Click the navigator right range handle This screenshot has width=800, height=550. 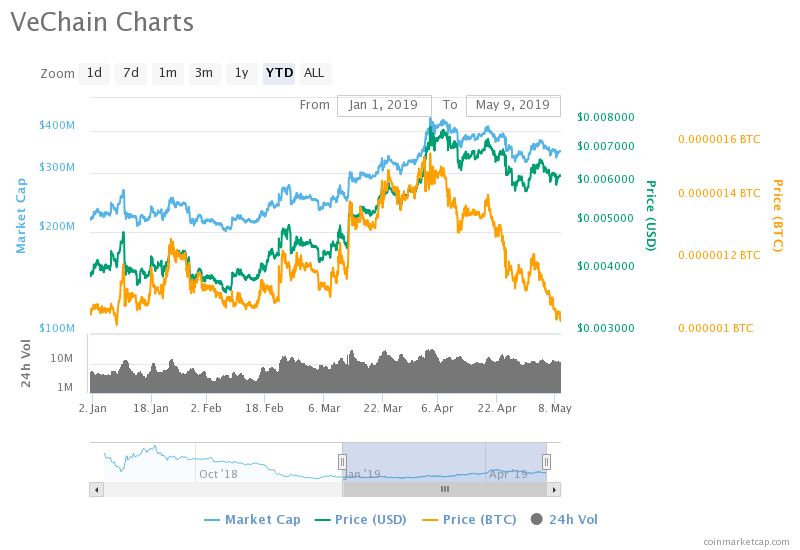pyautogui.click(x=546, y=462)
